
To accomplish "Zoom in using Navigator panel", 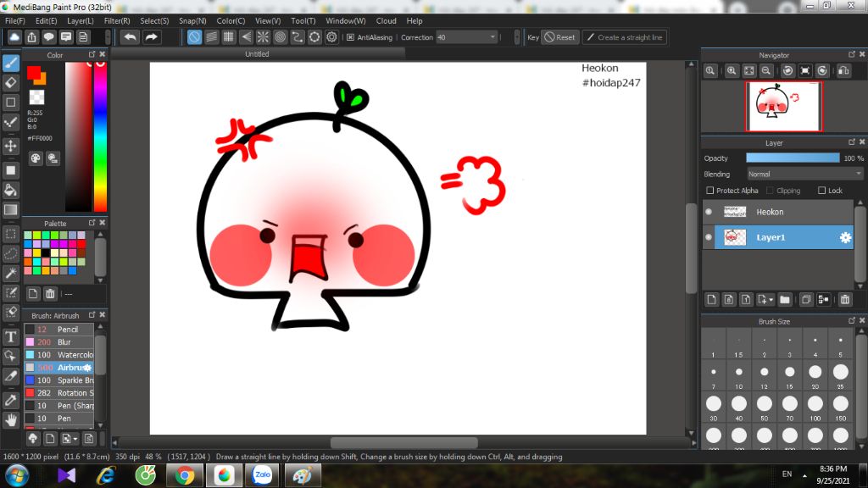I will [732, 71].
